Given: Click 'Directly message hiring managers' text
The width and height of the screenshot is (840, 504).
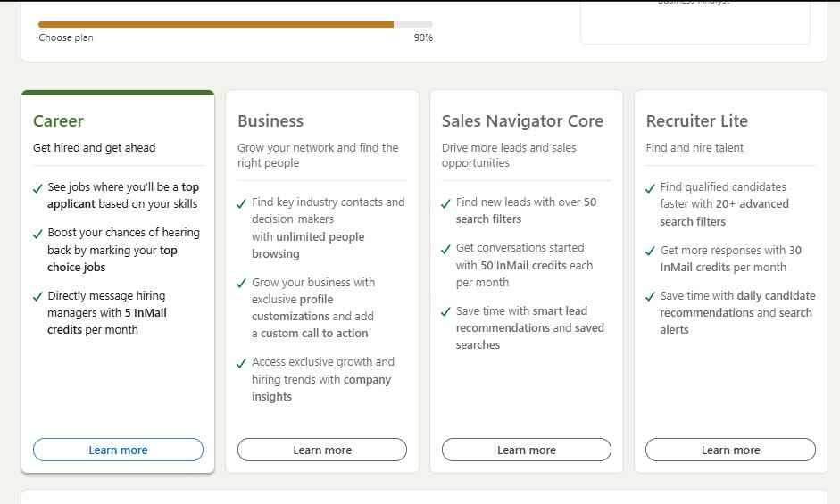Looking at the screenshot, I should tap(107, 313).
